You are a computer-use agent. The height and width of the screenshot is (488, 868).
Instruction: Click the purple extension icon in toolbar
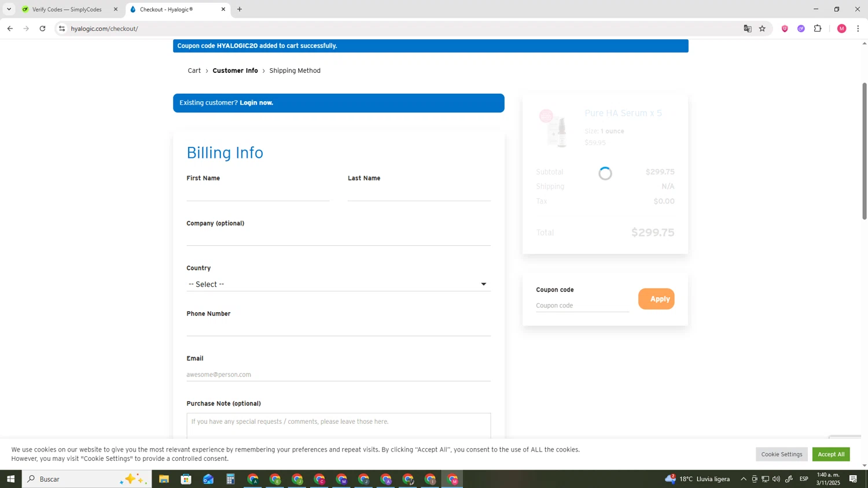click(801, 28)
